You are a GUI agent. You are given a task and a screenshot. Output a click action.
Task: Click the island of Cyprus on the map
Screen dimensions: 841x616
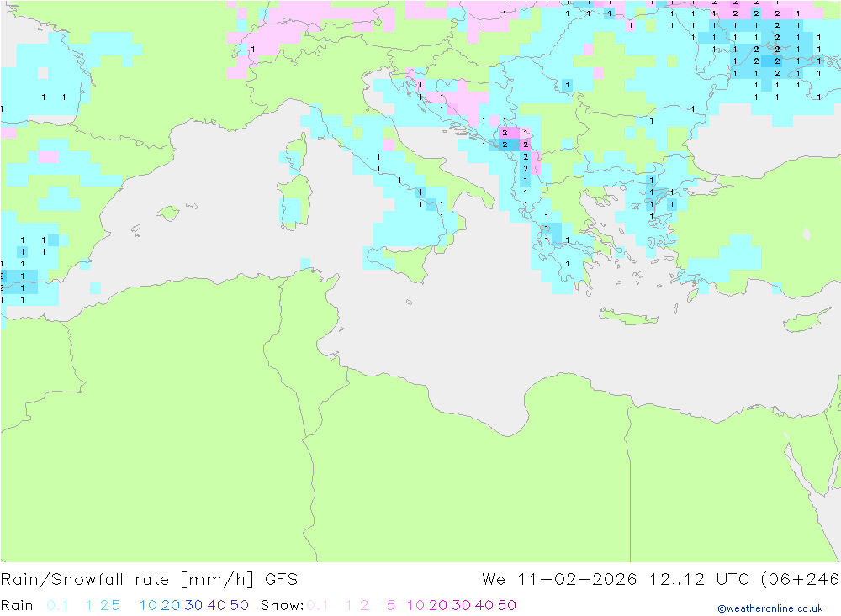point(805,322)
